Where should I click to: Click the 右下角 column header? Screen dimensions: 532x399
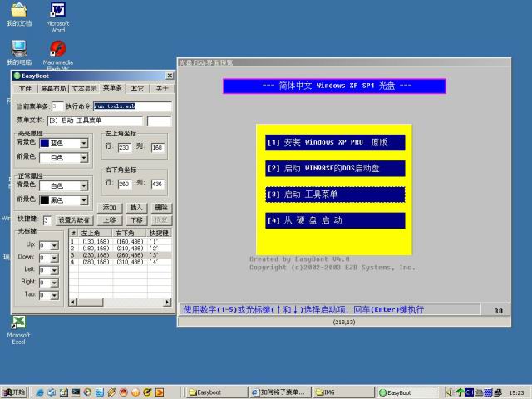tap(130, 233)
